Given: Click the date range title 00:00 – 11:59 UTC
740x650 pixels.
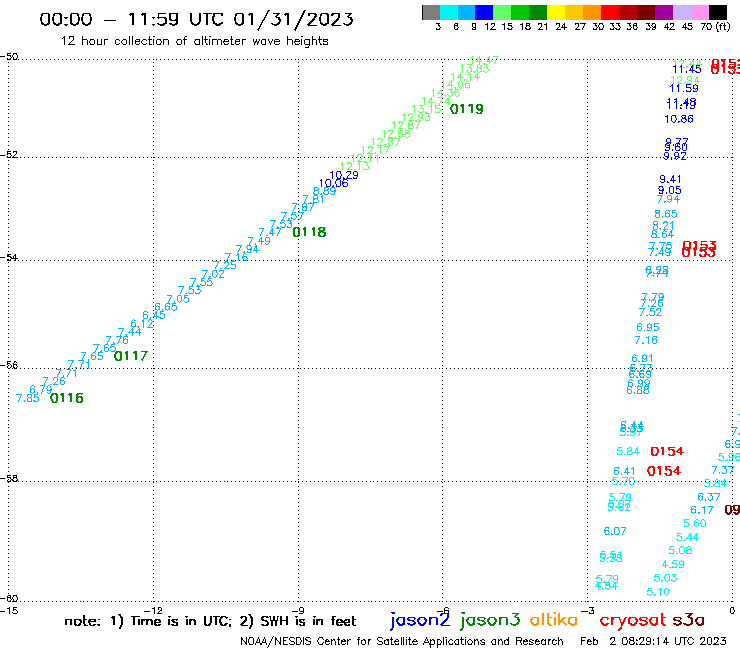Looking at the screenshot, I should (196, 19).
